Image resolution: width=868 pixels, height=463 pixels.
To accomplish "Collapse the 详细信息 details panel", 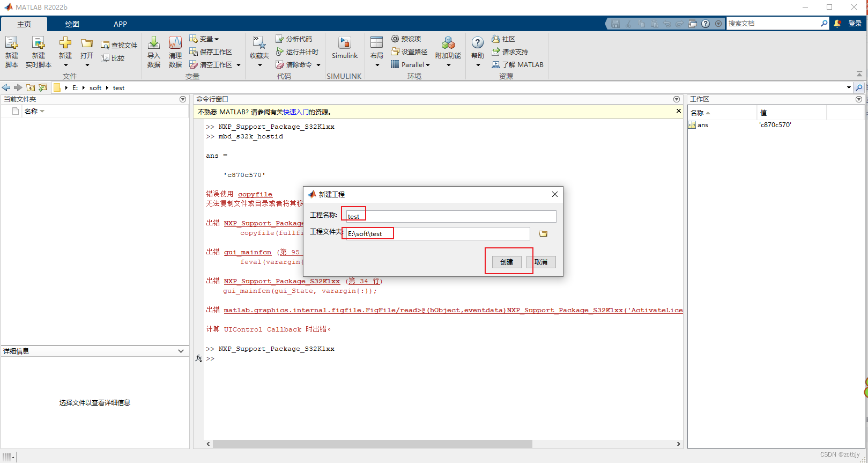I will (181, 351).
